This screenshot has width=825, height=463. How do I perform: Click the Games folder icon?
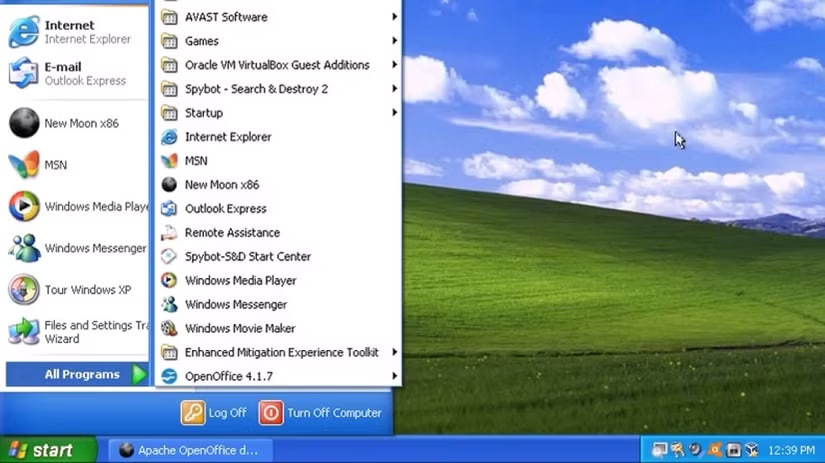click(x=169, y=41)
